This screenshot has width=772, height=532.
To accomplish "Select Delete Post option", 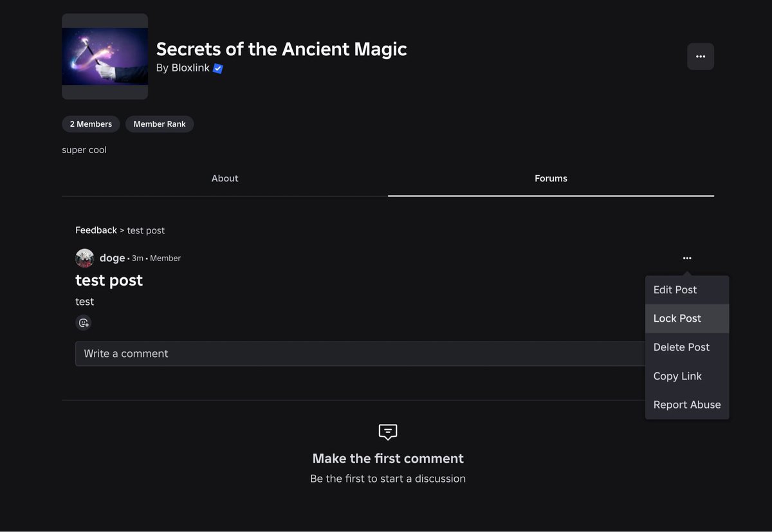I will (687, 347).
